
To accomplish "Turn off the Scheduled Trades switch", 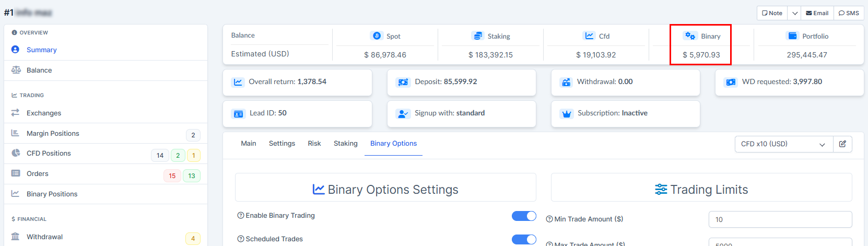I will [524, 239].
